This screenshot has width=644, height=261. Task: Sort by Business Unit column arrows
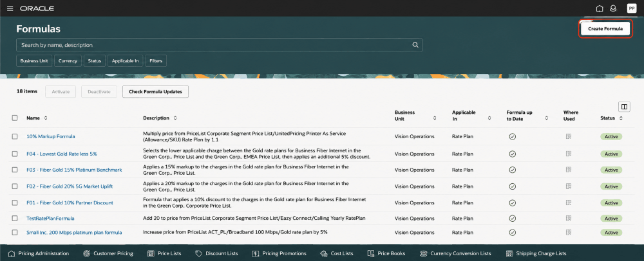coord(435,118)
